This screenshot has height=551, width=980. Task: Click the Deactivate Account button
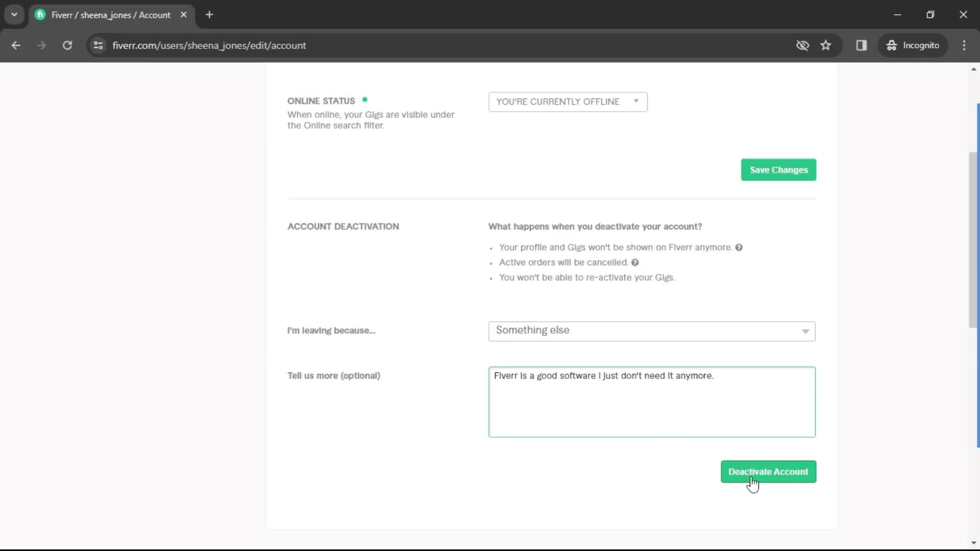coord(768,471)
